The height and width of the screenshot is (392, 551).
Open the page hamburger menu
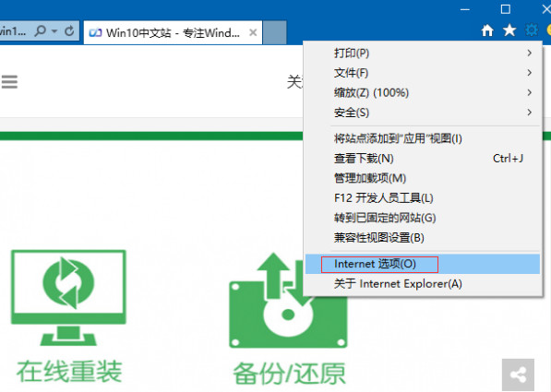(x=9, y=82)
